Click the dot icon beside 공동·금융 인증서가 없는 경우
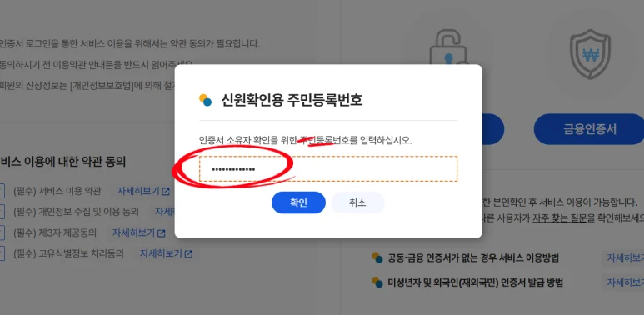 click(377, 257)
